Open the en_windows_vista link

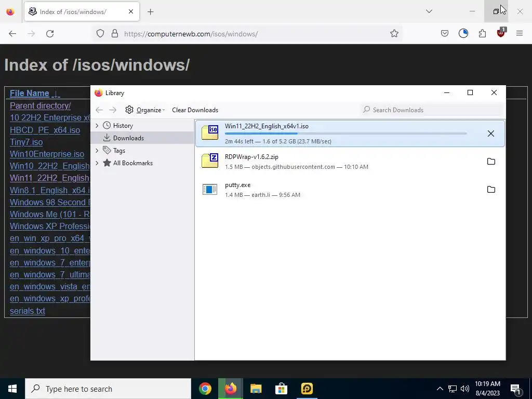tap(50, 286)
